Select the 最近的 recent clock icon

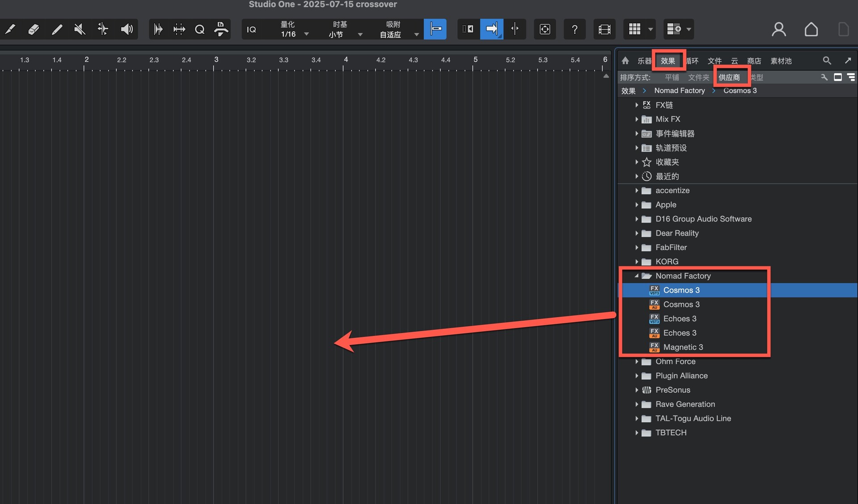647,176
